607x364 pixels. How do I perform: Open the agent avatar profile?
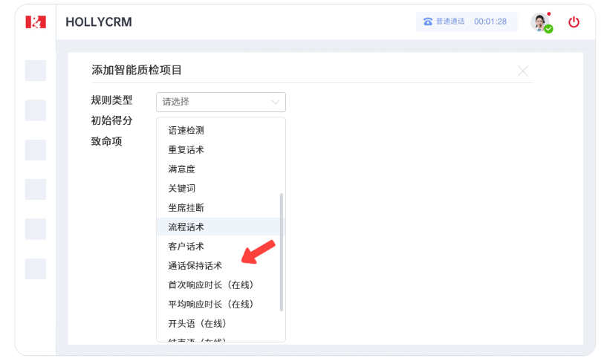pos(540,22)
